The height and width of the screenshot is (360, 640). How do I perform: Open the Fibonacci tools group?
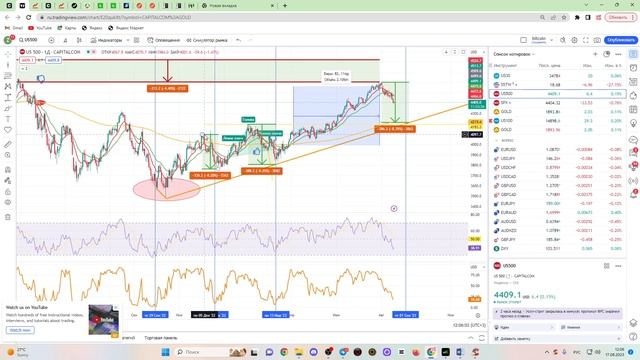[x=8, y=76]
